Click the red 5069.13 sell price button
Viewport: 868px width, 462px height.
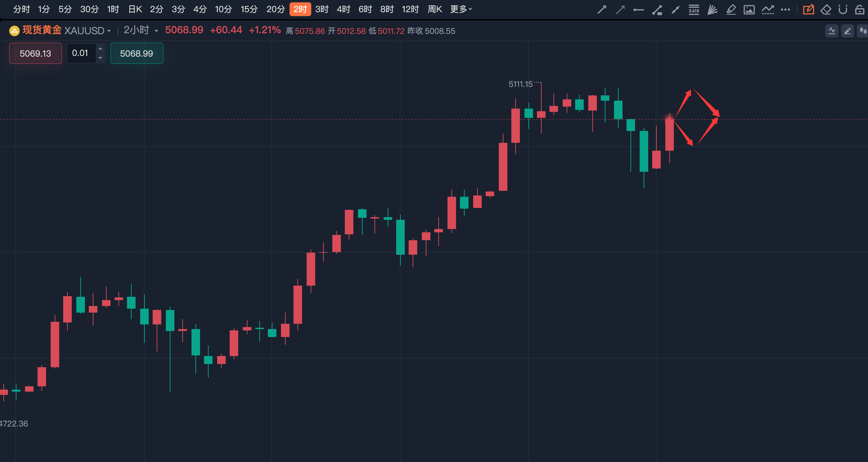(36, 53)
